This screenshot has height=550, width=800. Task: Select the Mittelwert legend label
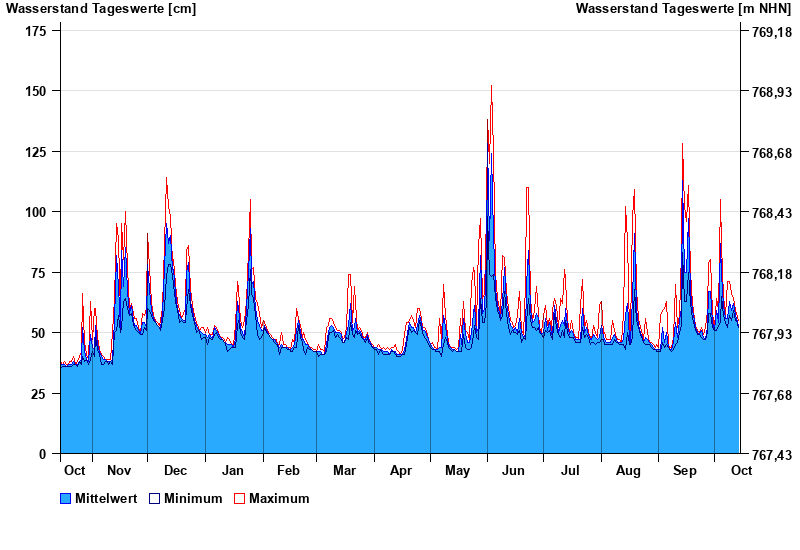click(108, 498)
